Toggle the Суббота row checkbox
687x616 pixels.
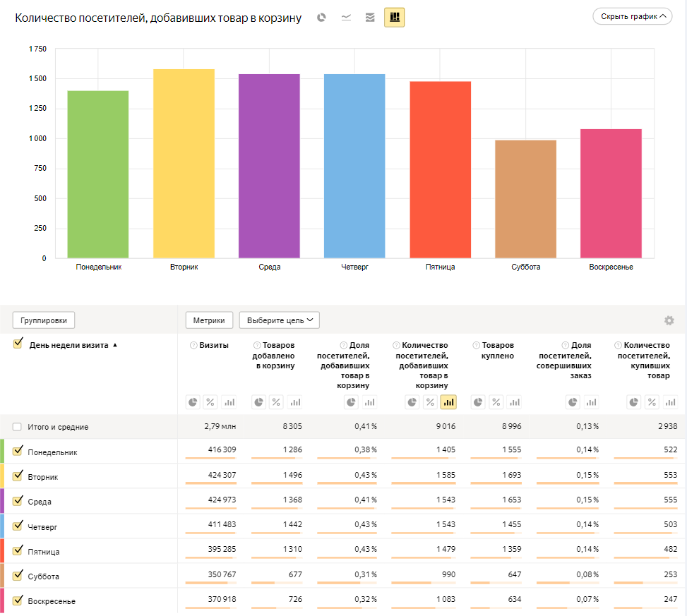pos(18,576)
